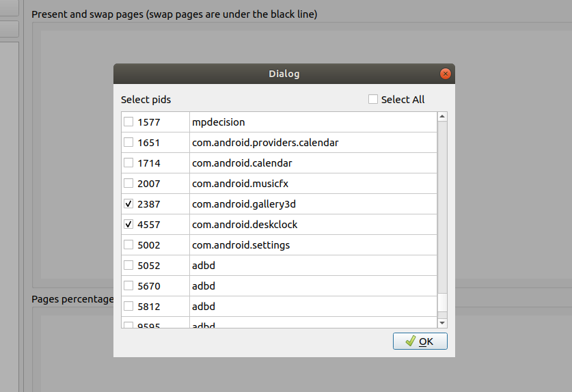The height and width of the screenshot is (392, 572).
Task: Select com.android.deskclock entry
Action: click(x=245, y=224)
